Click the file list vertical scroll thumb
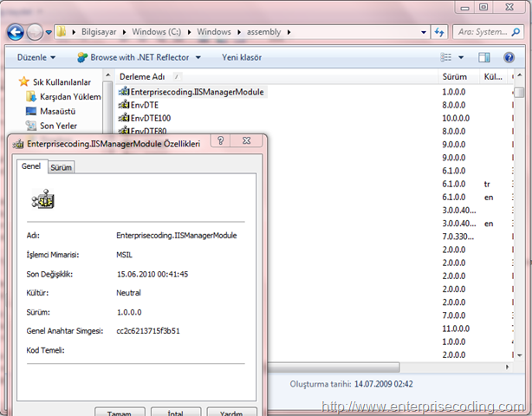Screen dimensions: 532x416 pos(519,93)
